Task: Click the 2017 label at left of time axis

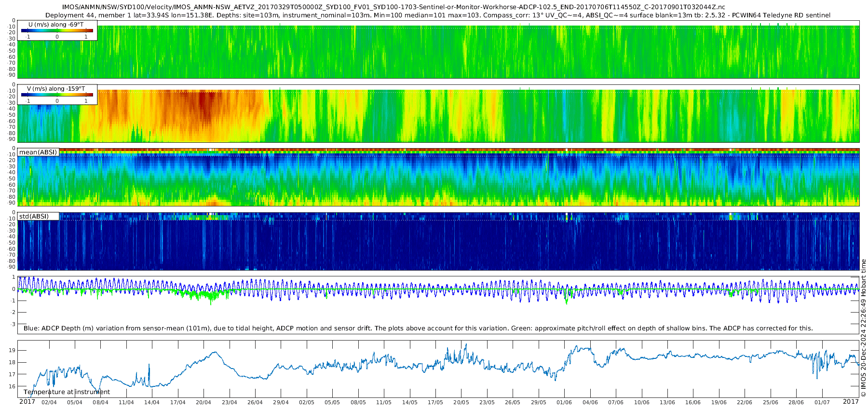Action: pyautogui.click(x=27, y=402)
